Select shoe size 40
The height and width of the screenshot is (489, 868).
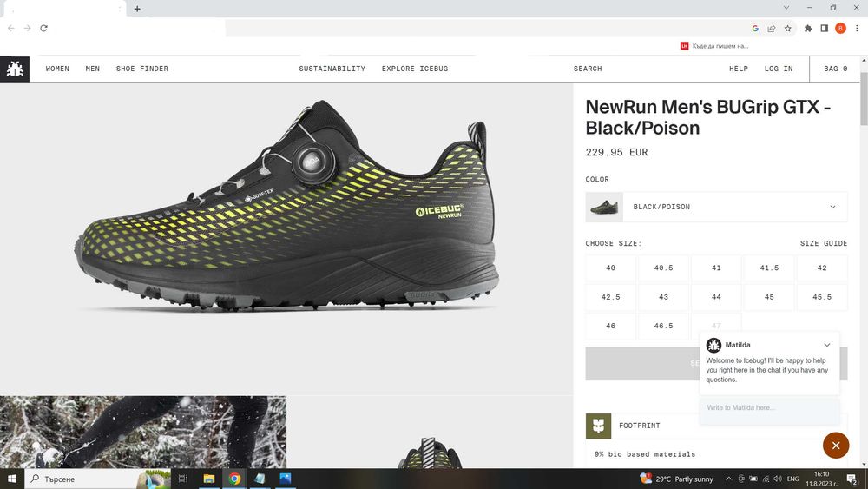coord(610,268)
